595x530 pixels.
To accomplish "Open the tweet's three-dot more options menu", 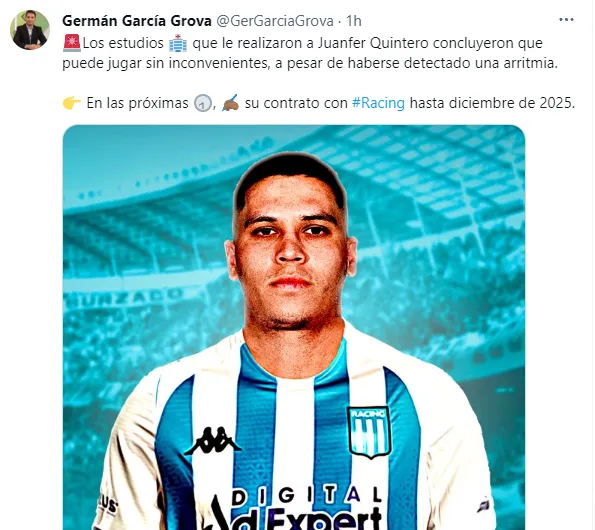I will click(x=566, y=19).
